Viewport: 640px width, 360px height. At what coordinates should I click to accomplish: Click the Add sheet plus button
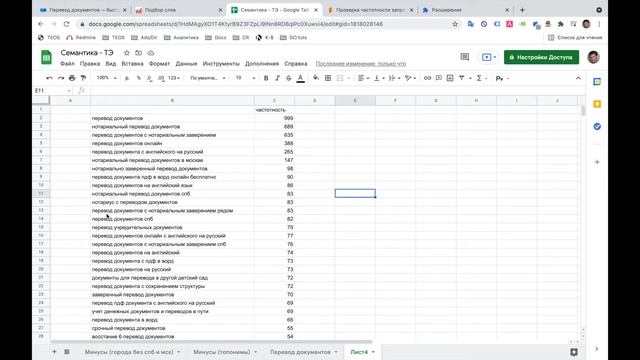click(x=54, y=351)
